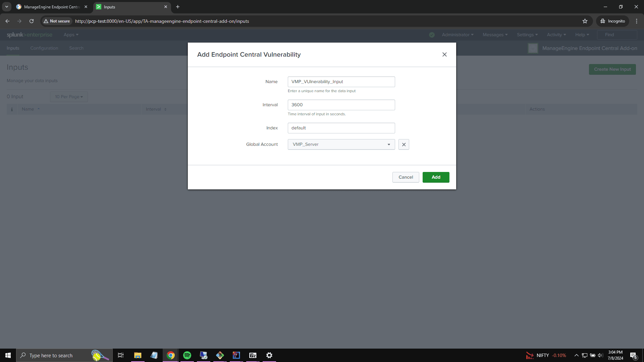644x362 pixels.
Task: Click the green Splunk health status indicator
Action: [432, 35]
